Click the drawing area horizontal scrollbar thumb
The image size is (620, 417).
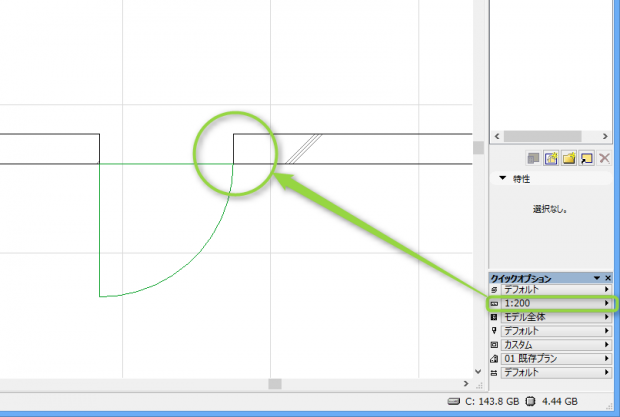[x=275, y=384]
